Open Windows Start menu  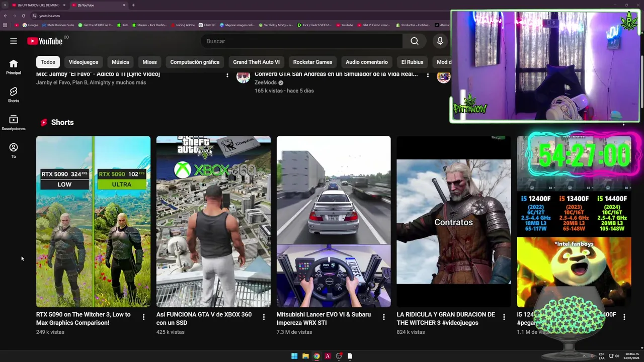[294, 356]
